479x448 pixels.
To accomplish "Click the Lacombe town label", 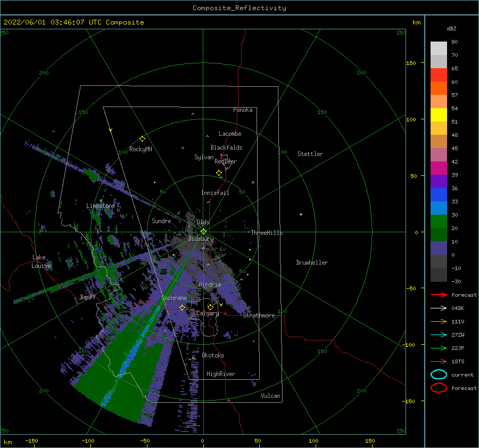I will 230,134.
